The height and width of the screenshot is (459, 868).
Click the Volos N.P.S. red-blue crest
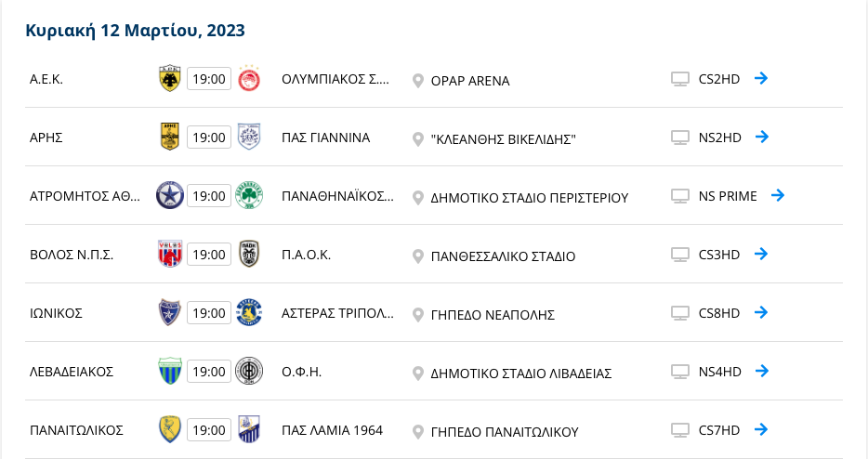coord(170,255)
